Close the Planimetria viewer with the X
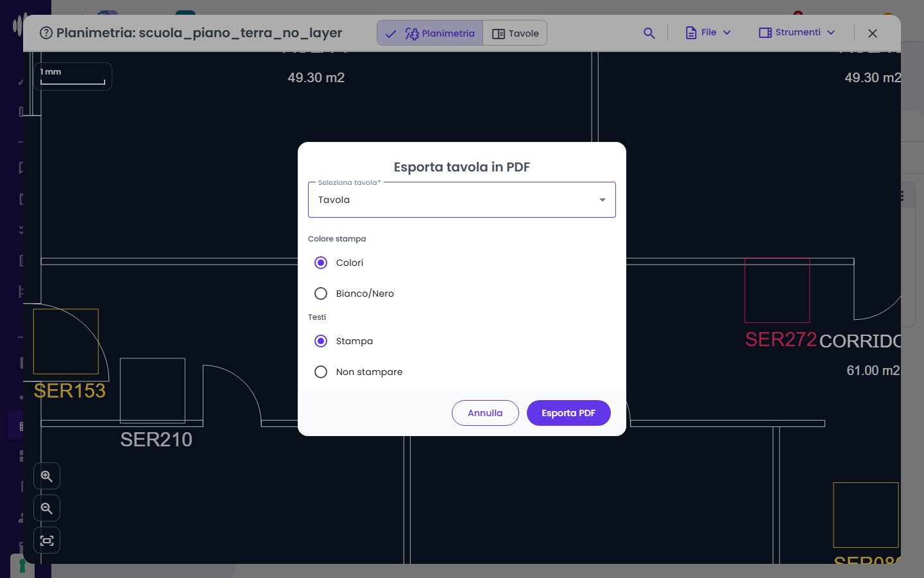Image resolution: width=924 pixels, height=578 pixels. 873,33
